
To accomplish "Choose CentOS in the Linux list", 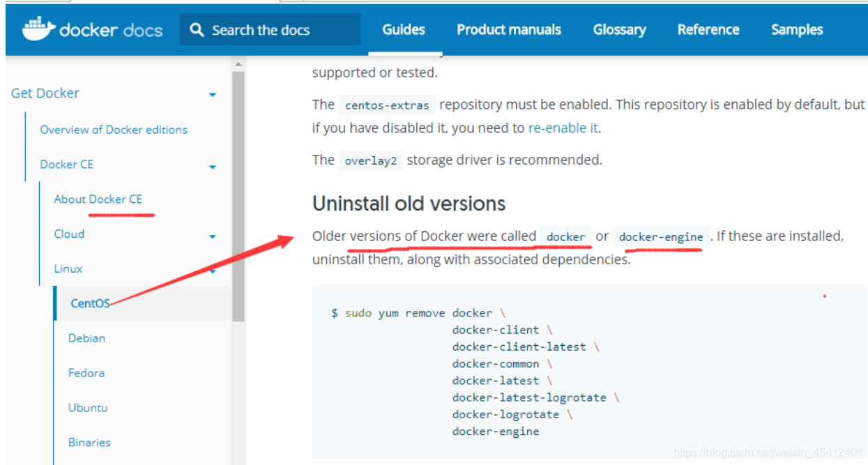I will point(91,303).
